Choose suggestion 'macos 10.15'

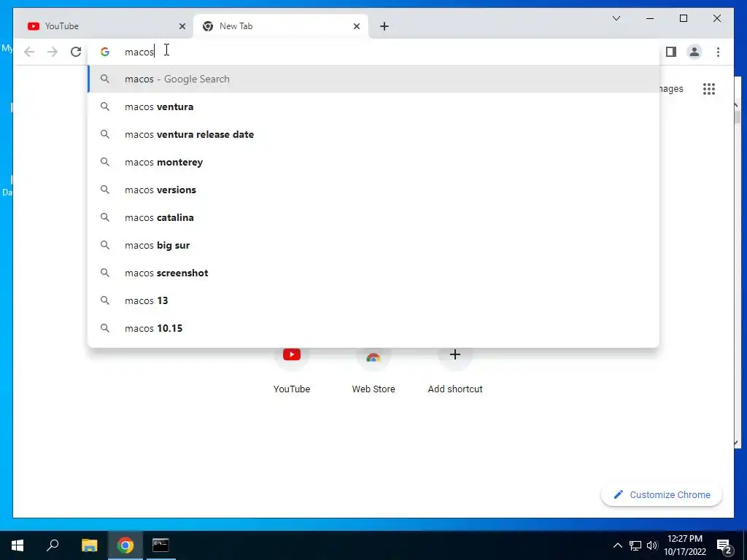tap(373, 328)
